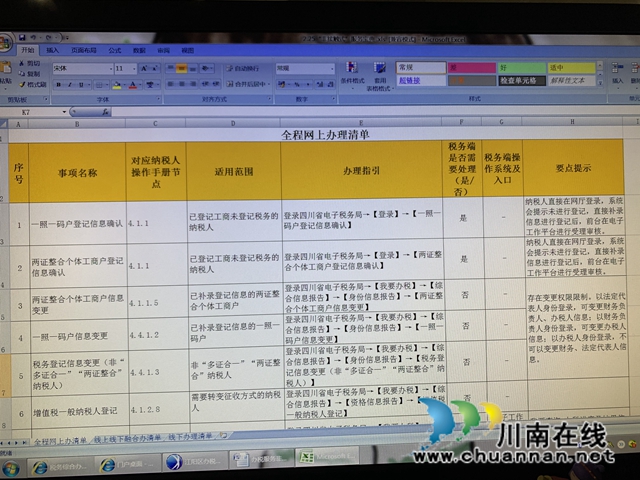This screenshot has height=480, width=640.
Task: Expand the cell styles gallery more arrow
Action: pos(600,83)
